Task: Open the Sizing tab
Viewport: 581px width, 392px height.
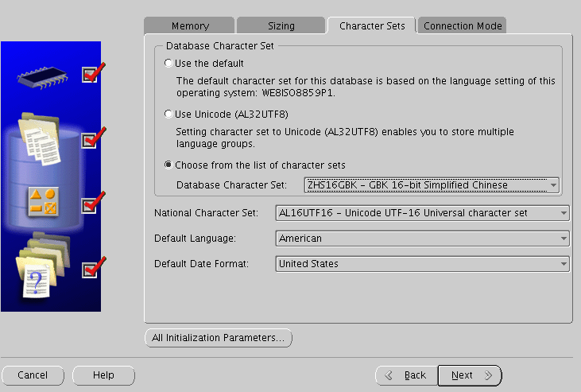Action: (x=281, y=25)
